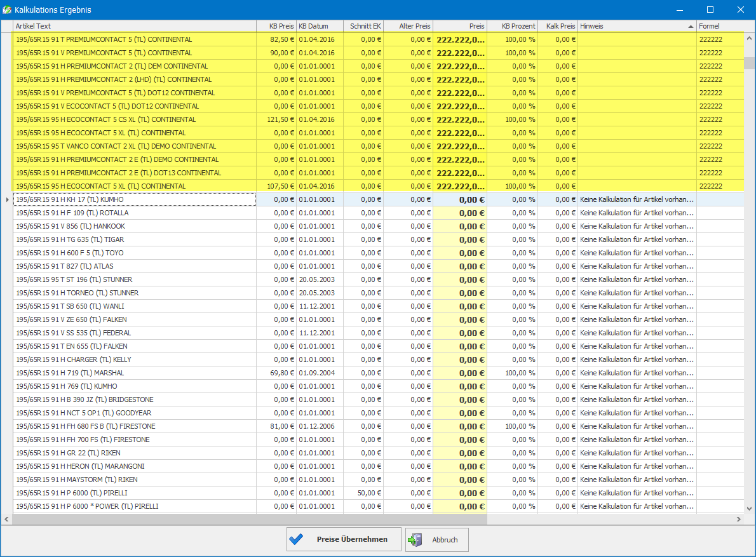Click right arrow of horizontal scrollbar

(739, 519)
